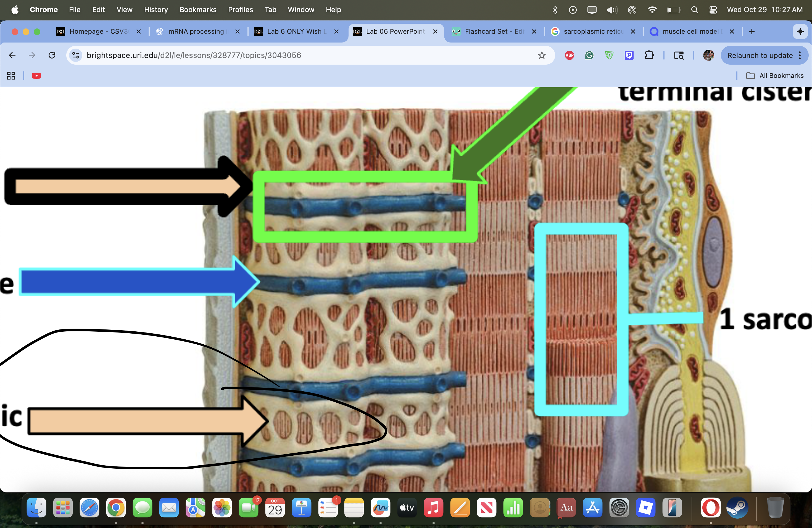Launch Steam from the dock

[x=738, y=508]
